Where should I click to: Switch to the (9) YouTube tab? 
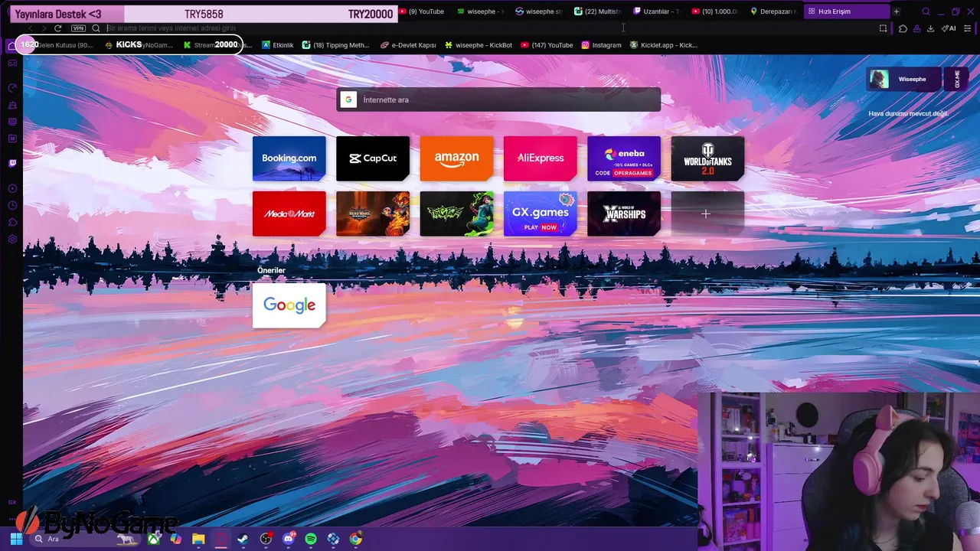coord(422,11)
